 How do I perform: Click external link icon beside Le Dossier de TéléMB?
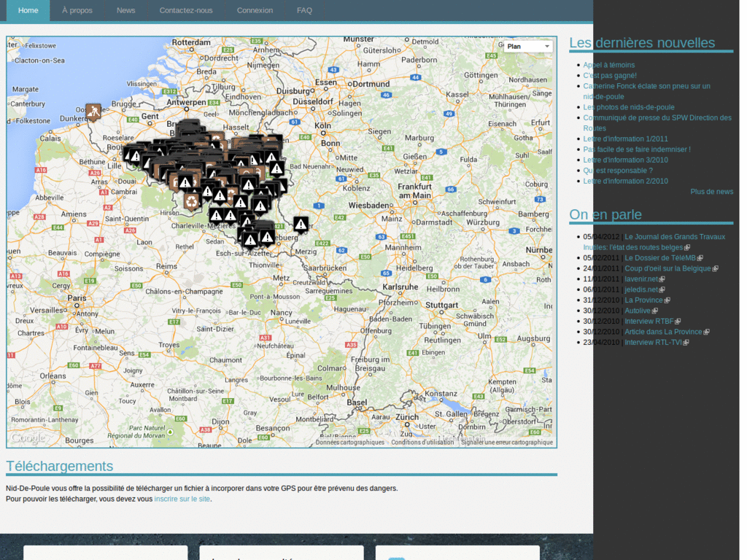pos(700,258)
